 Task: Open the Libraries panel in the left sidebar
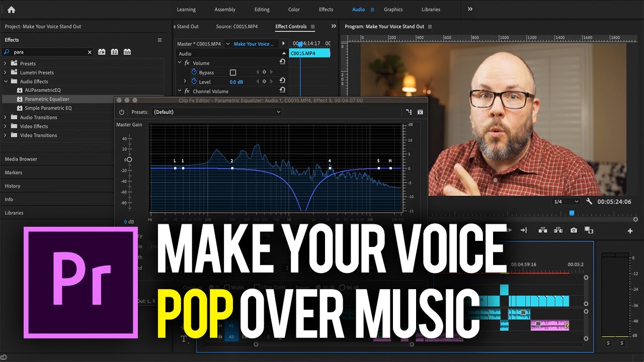14,213
